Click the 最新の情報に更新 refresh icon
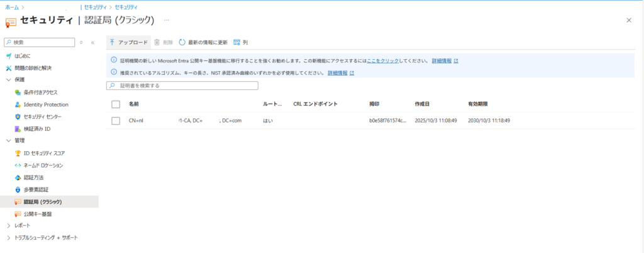644x253 pixels. click(x=182, y=43)
